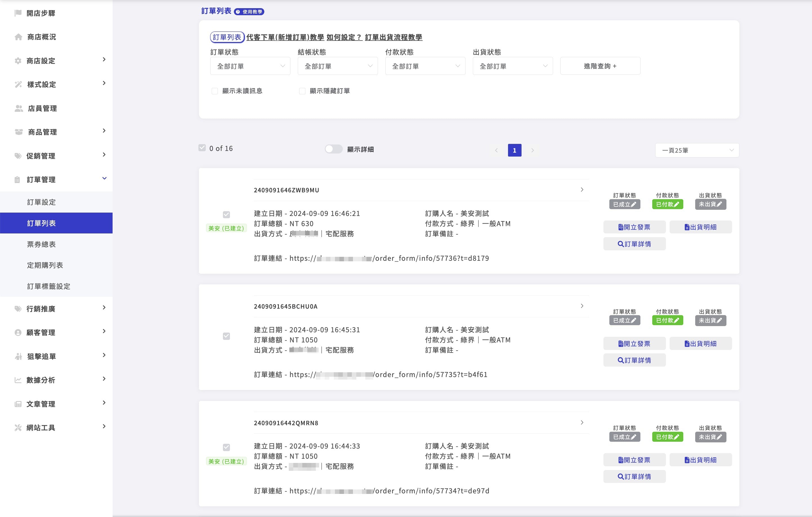Screen dimensions: 812x517
Task: Click the 訂單管理 clipboard icon
Action: click(17, 180)
